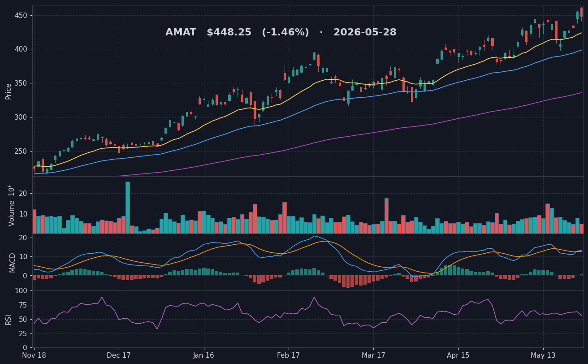Click the 350 price axis tick
Image resolution: width=588 pixels, height=364 pixels.
tap(21, 83)
